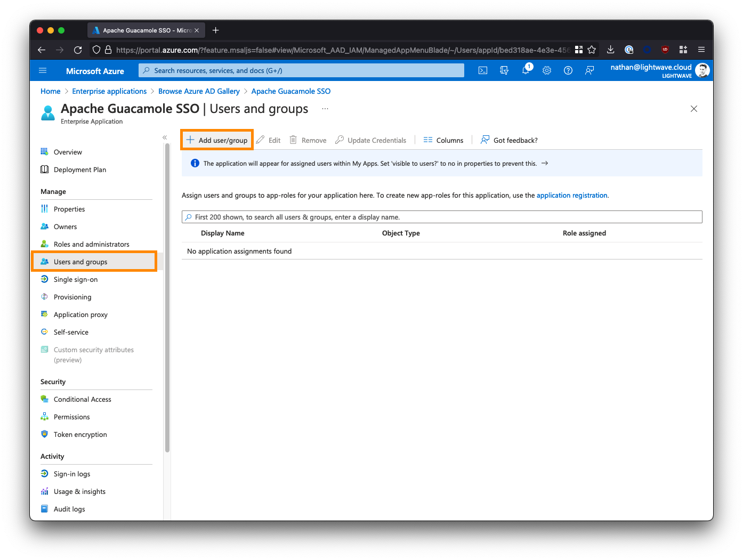Click the help question mark icon
This screenshot has width=743, height=560.
pos(568,70)
